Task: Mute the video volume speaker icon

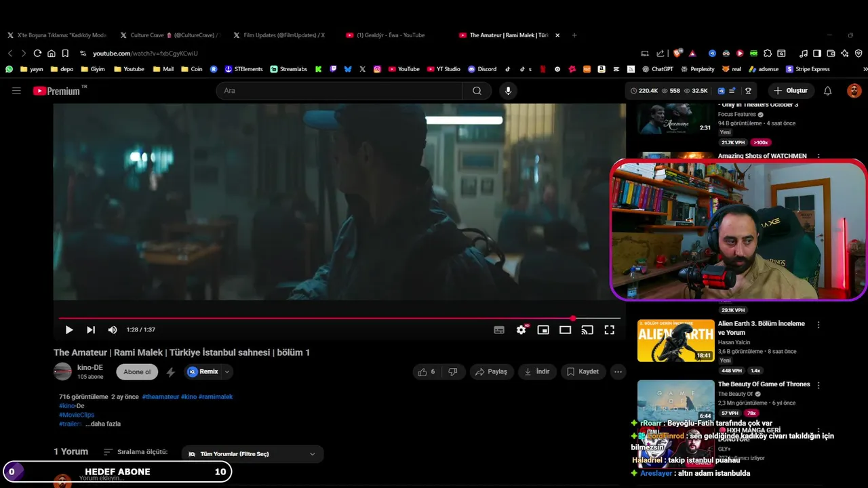Action: tap(113, 330)
